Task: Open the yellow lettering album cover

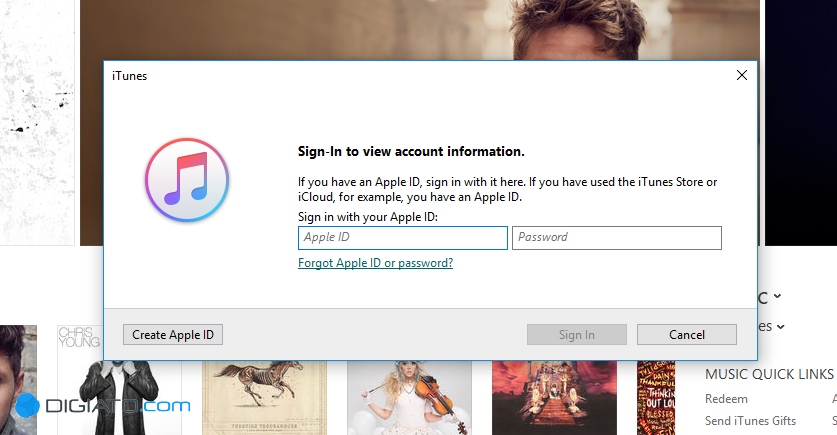Action: point(656,398)
